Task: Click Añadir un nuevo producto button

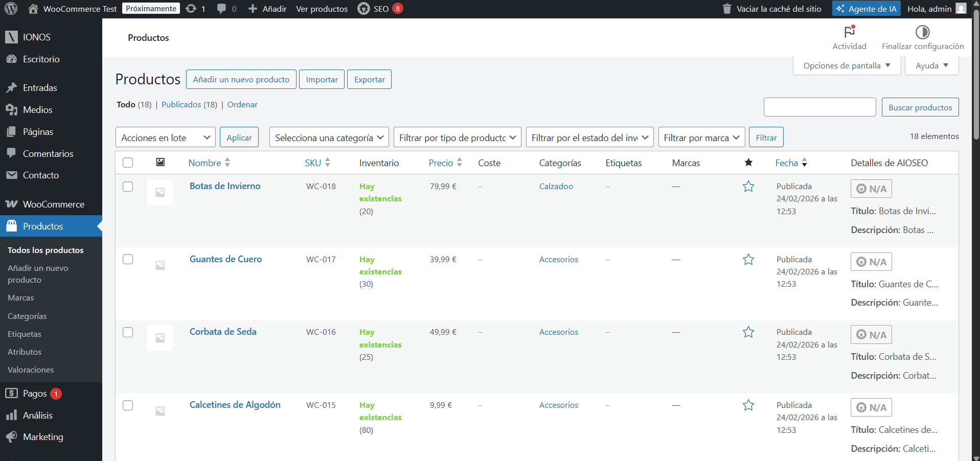Action: pyautogui.click(x=241, y=80)
